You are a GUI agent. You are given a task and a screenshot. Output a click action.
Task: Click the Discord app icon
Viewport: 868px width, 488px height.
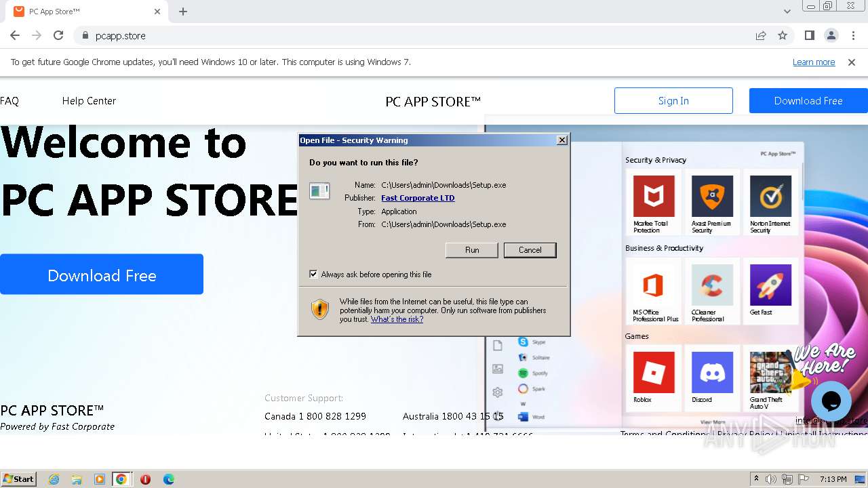point(712,372)
